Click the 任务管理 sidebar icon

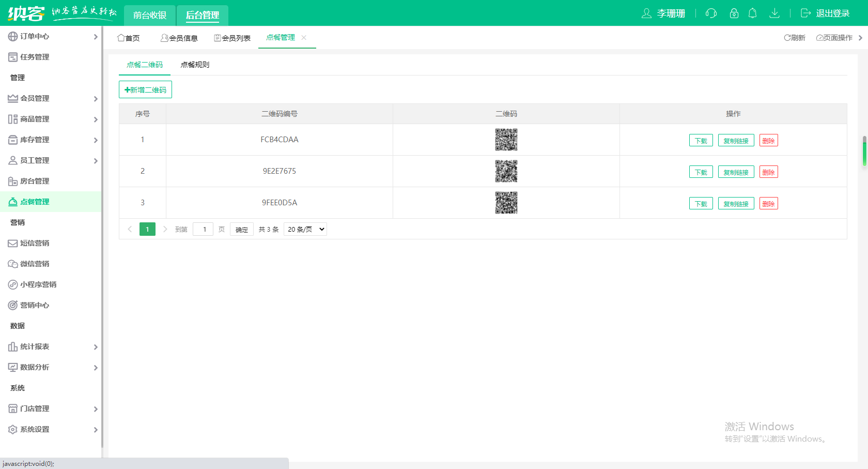tap(13, 57)
